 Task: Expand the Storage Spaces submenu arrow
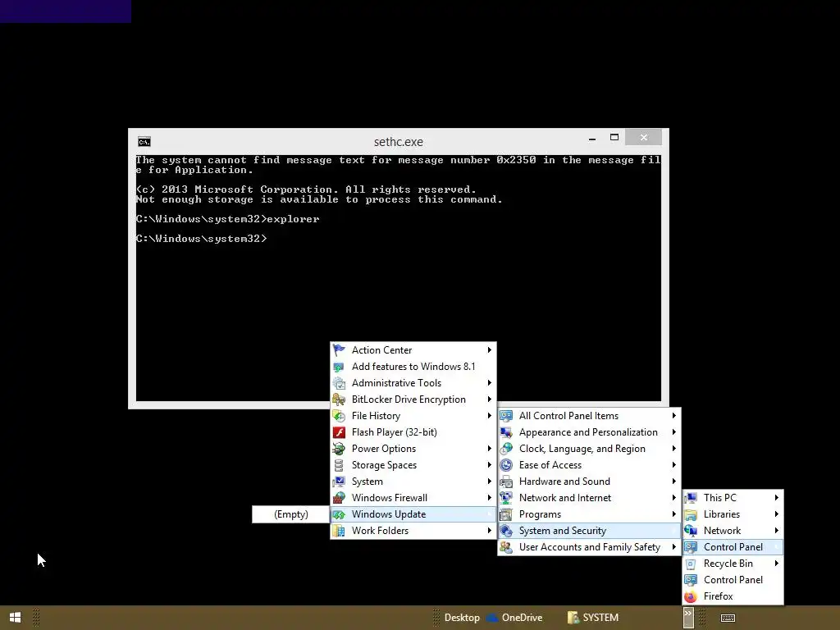[x=489, y=465]
